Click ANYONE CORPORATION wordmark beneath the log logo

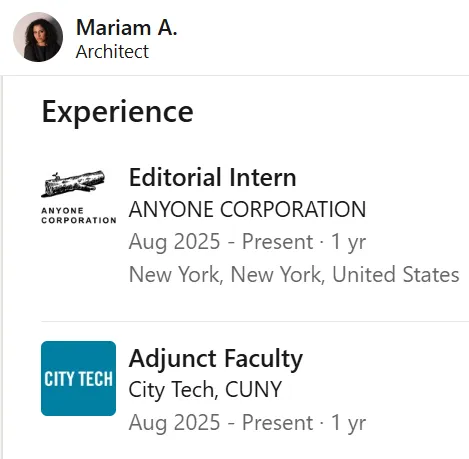click(79, 215)
